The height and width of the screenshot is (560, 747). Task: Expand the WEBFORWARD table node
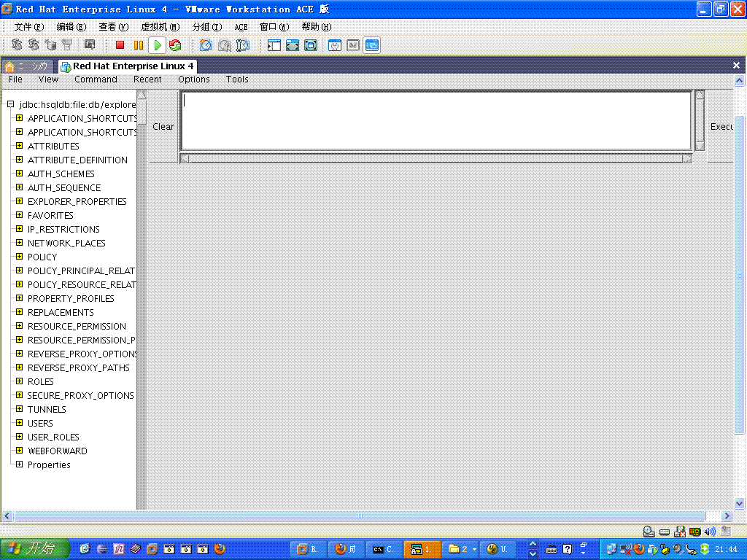[x=19, y=450]
